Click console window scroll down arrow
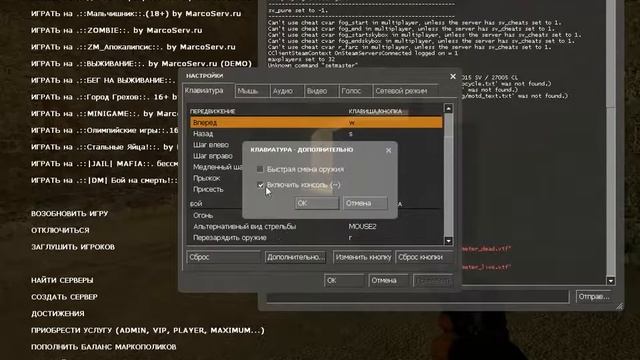This screenshot has height=360, width=640. [611, 281]
